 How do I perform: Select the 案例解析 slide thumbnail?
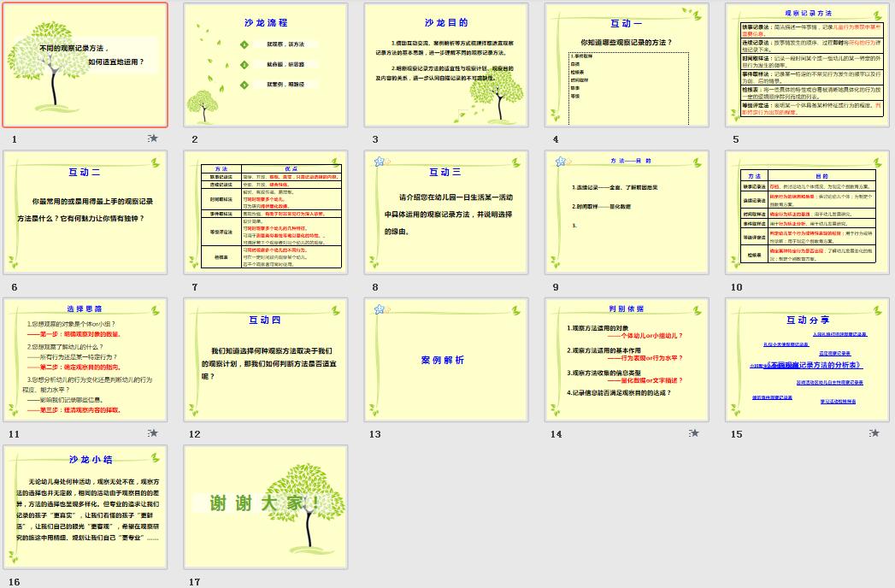pos(445,360)
